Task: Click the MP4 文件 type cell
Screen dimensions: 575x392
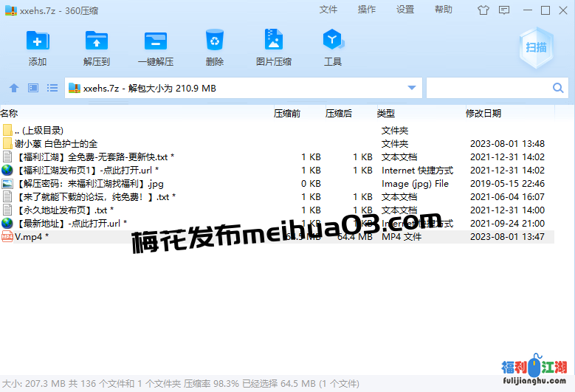Action: [402, 237]
